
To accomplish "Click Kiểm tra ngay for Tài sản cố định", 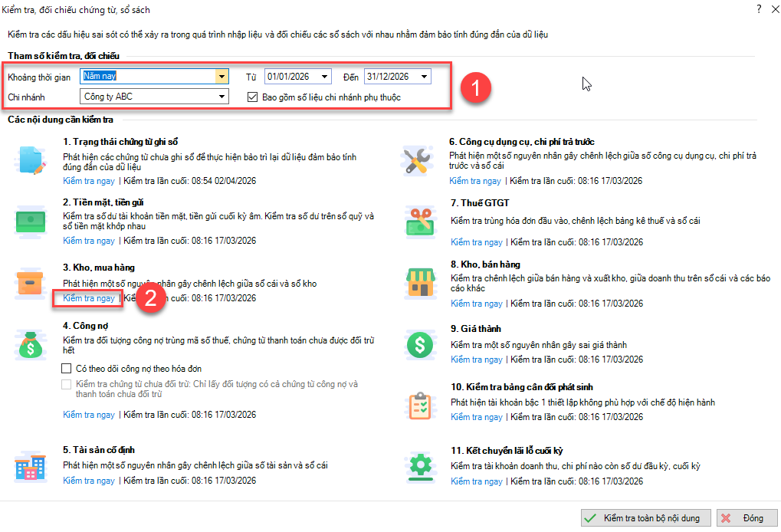I will (x=89, y=481).
